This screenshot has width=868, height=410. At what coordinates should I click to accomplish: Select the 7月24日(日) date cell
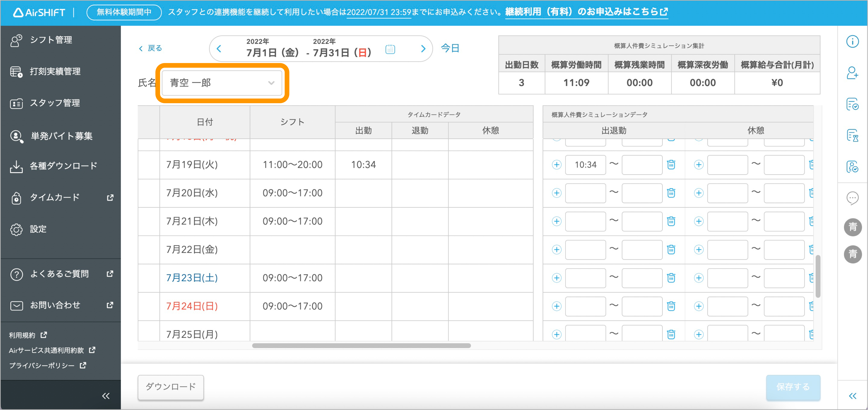coord(205,306)
